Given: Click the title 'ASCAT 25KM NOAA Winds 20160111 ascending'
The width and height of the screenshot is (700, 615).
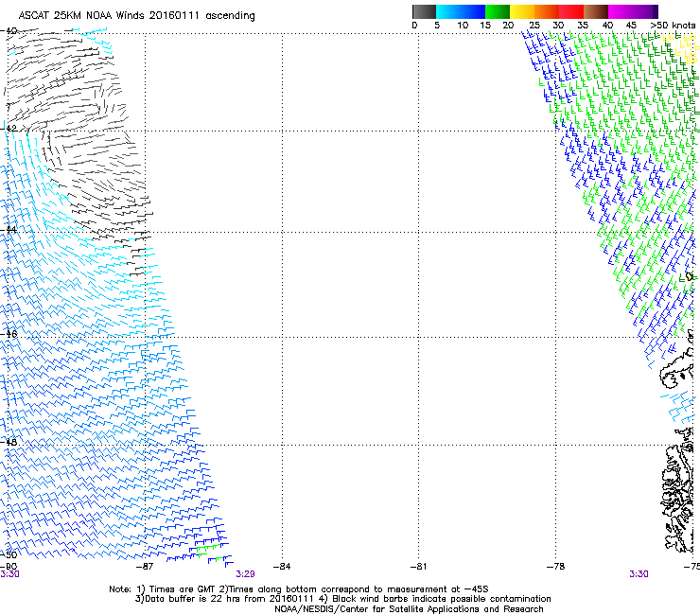Looking at the screenshot, I should click(x=136, y=16).
